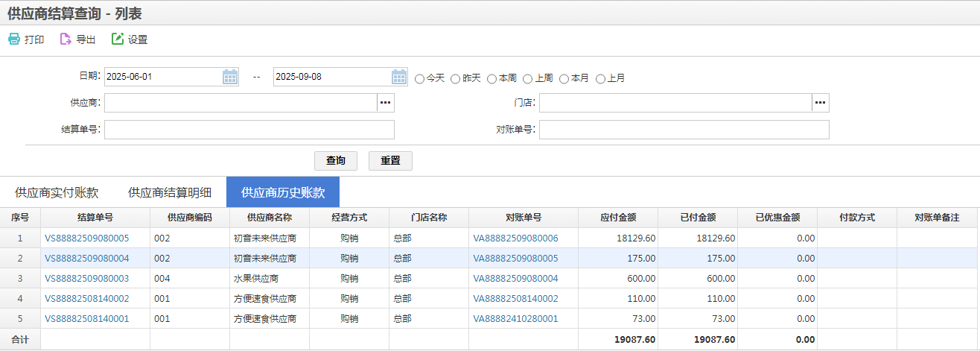Open reconciliation link VA88882509080004
The height and width of the screenshot is (351, 980).
pos(515,278)
